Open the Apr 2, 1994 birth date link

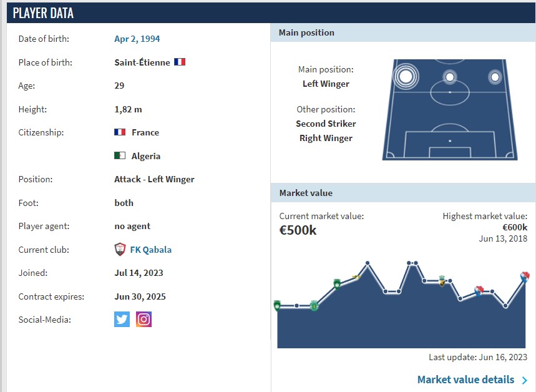point(137,39)
